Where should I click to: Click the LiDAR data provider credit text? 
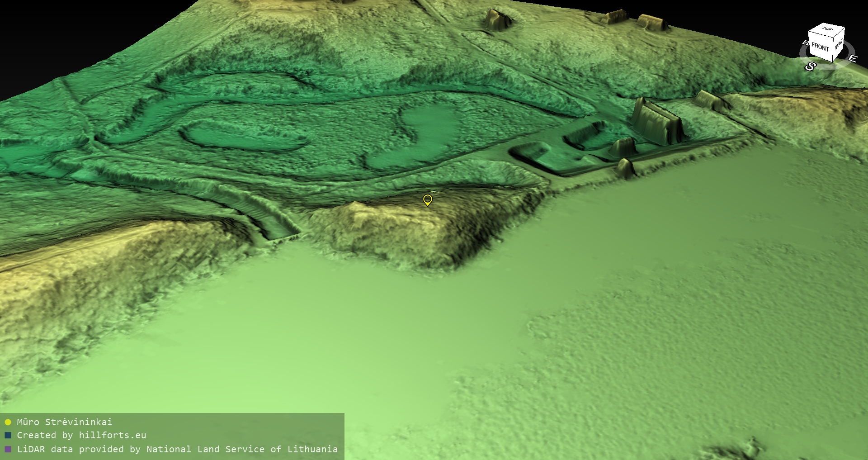tap(177, 449)
